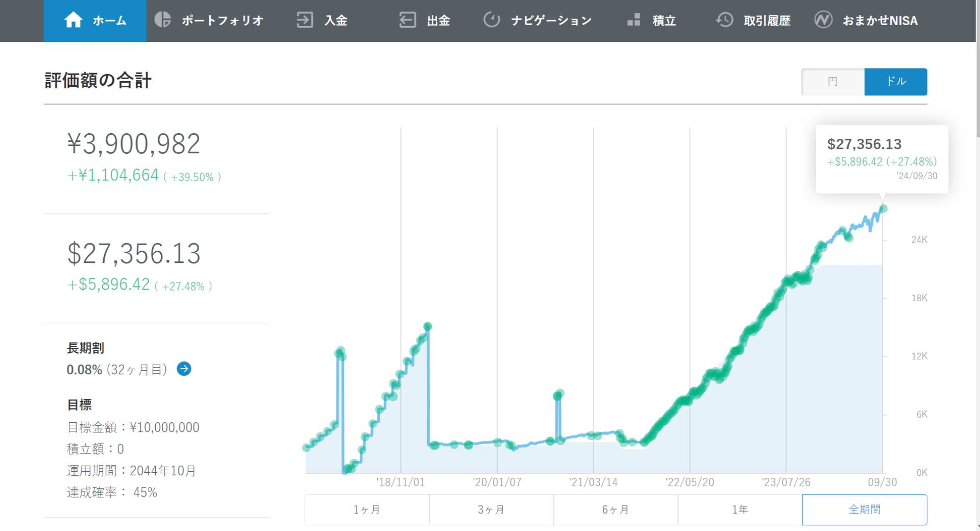Click the 達成確率： 45% text
The width and height of the screenshot is (980, 531).
112,492
